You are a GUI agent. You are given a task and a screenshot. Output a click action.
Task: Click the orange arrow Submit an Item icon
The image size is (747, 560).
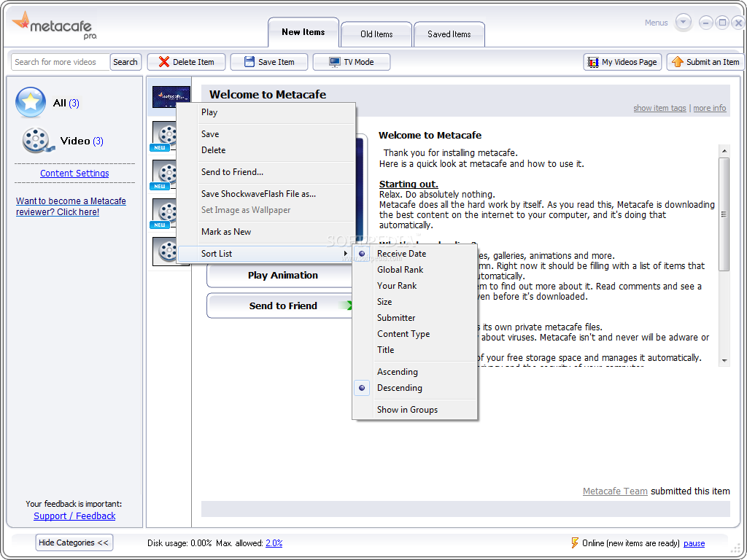coord(678,62)
